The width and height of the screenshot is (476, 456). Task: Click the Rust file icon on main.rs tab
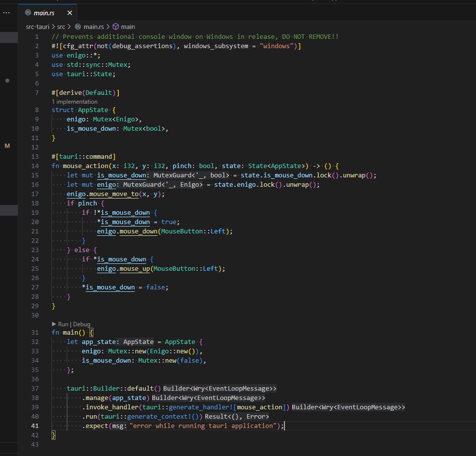click(28, 13)
